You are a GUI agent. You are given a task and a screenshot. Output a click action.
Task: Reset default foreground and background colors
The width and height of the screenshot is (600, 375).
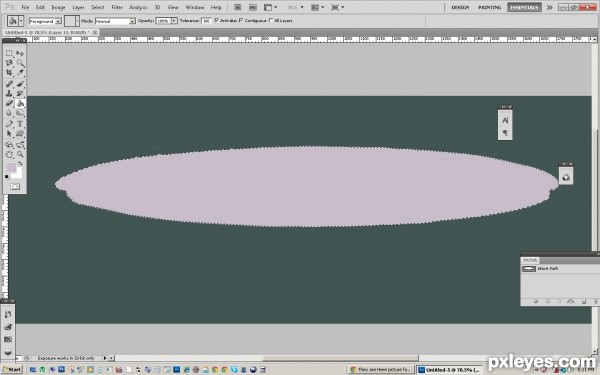click(x=7, y=176)
